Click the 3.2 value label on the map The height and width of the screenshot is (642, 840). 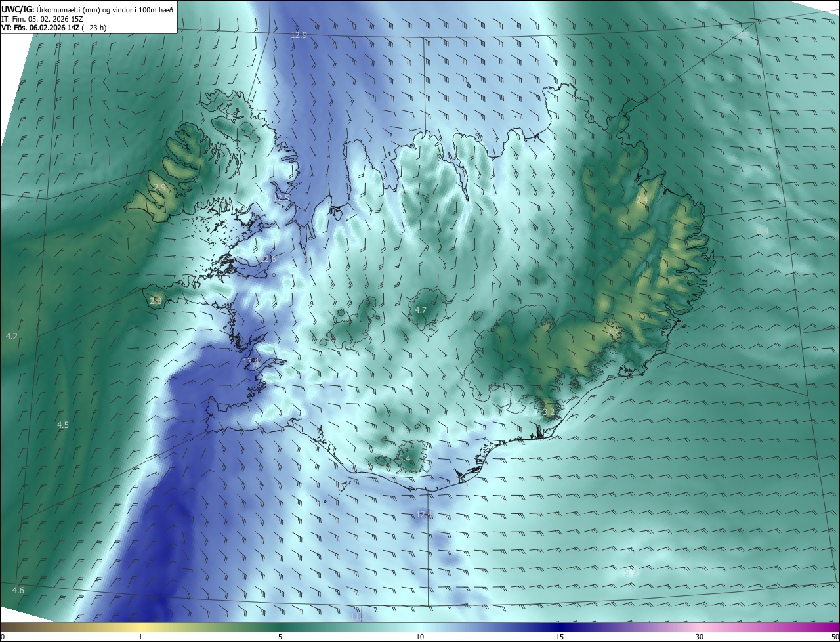tap(549, 412)
